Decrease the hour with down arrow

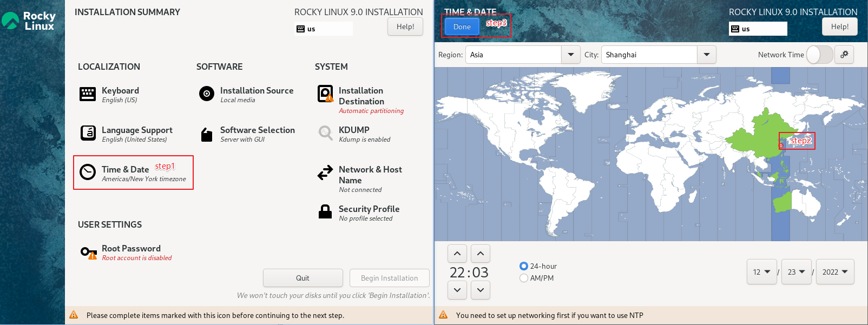[x=457, y=290]
